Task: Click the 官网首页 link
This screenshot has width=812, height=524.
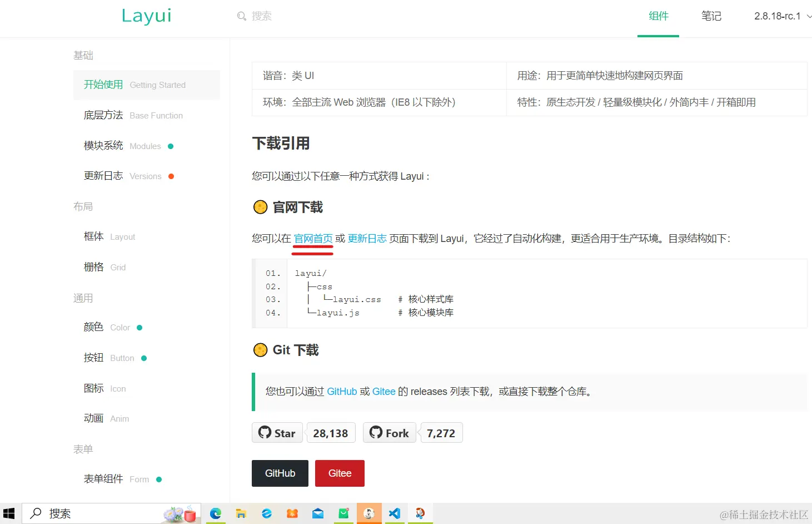Action: 313,239
